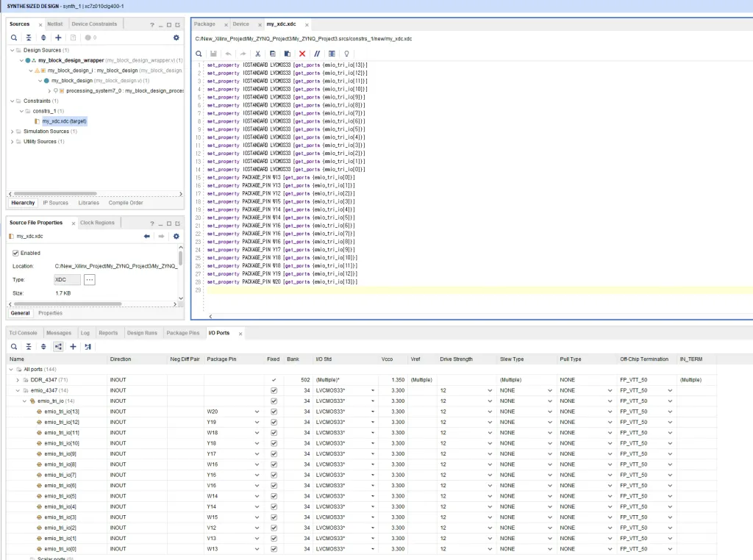The image size is (753, 560).
Task: Toggle line comments icon in editor toolbar
Action: (317, 54)
